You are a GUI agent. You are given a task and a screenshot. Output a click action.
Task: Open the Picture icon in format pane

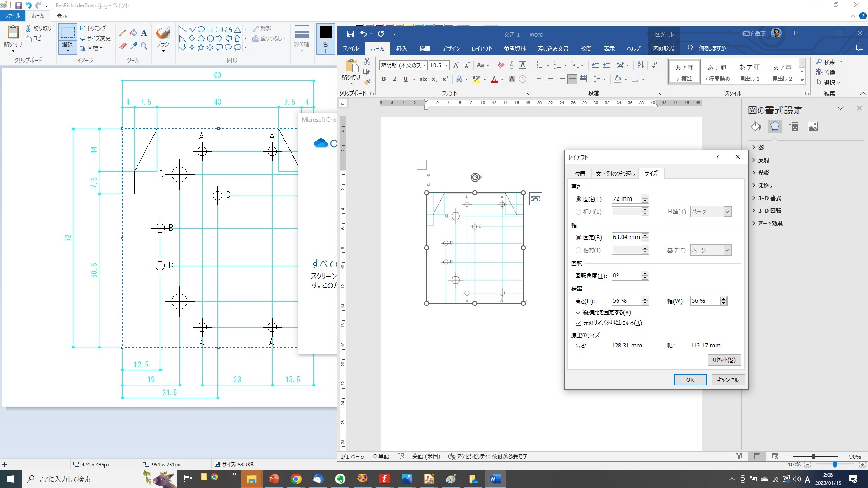(812, 127)
